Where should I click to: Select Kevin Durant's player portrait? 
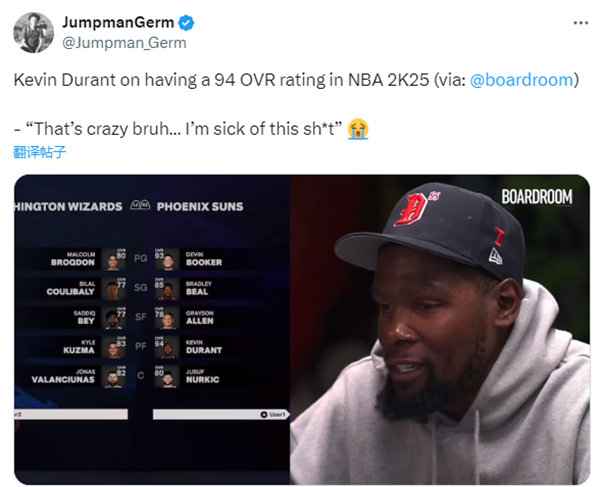click(x=168, y=348)
